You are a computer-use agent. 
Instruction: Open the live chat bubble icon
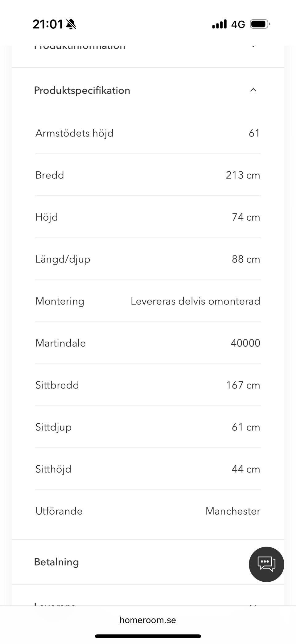click(x=266, y=564)
